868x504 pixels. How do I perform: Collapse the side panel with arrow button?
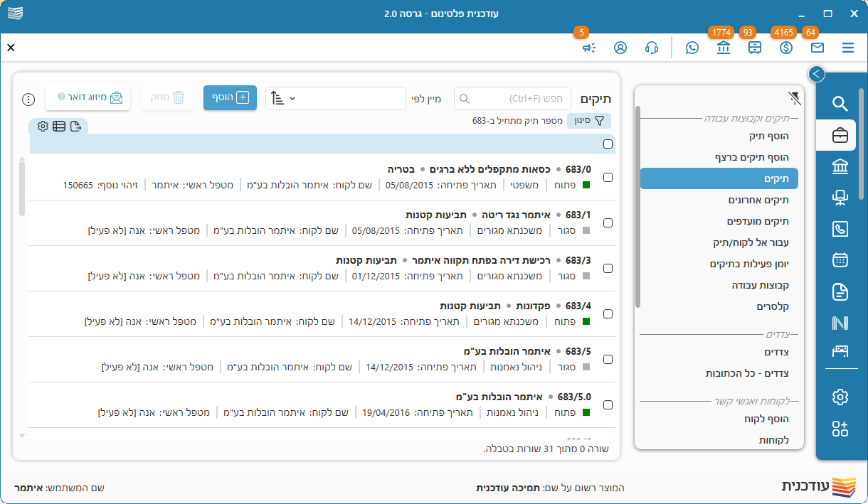817,74
